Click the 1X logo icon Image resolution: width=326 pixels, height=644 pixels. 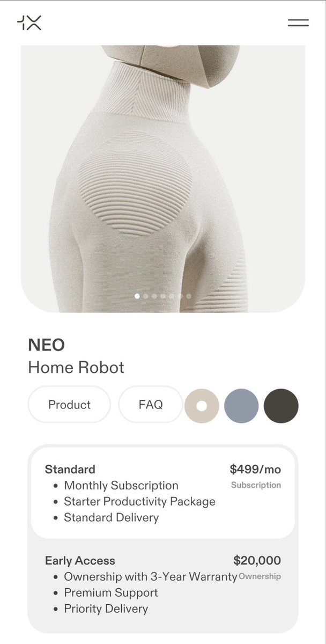[x=29, y=23]
